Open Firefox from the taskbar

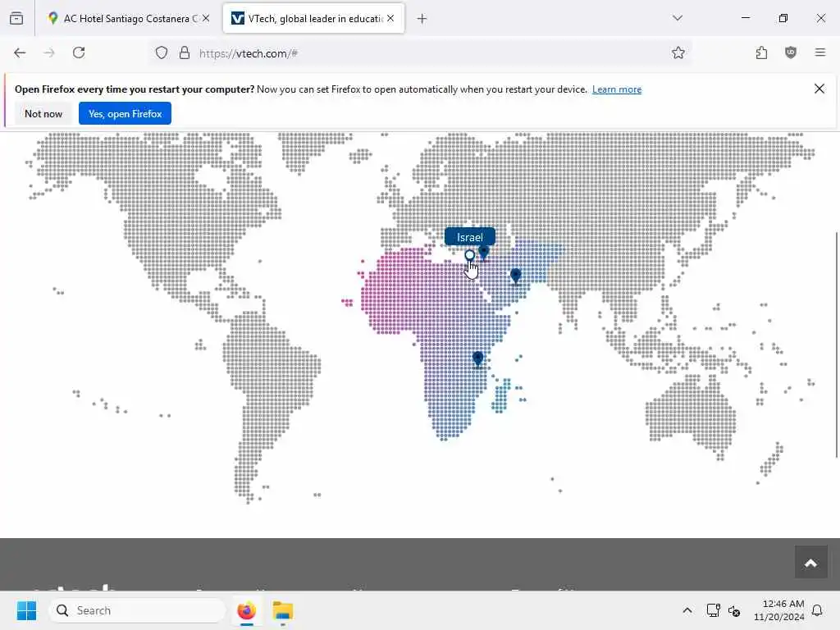point(246,610)
